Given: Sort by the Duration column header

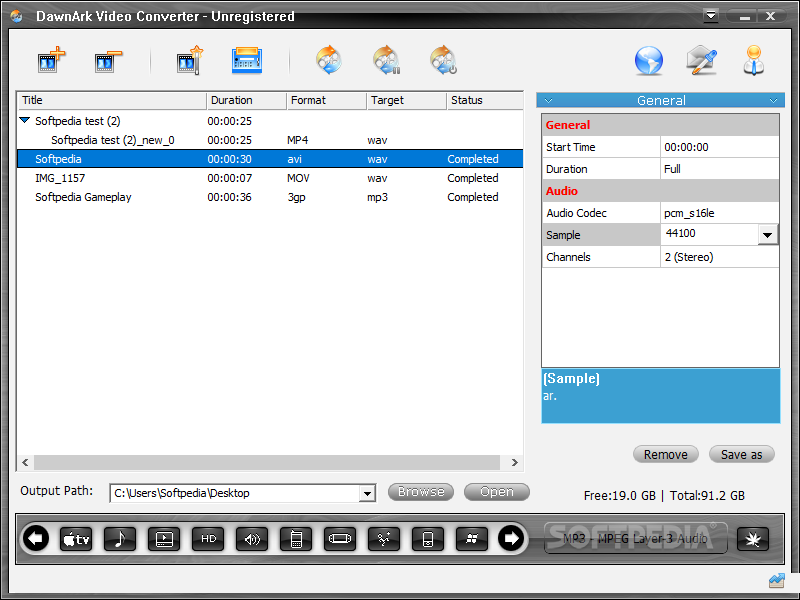Looking at the screenshot, I should [247, 101].
